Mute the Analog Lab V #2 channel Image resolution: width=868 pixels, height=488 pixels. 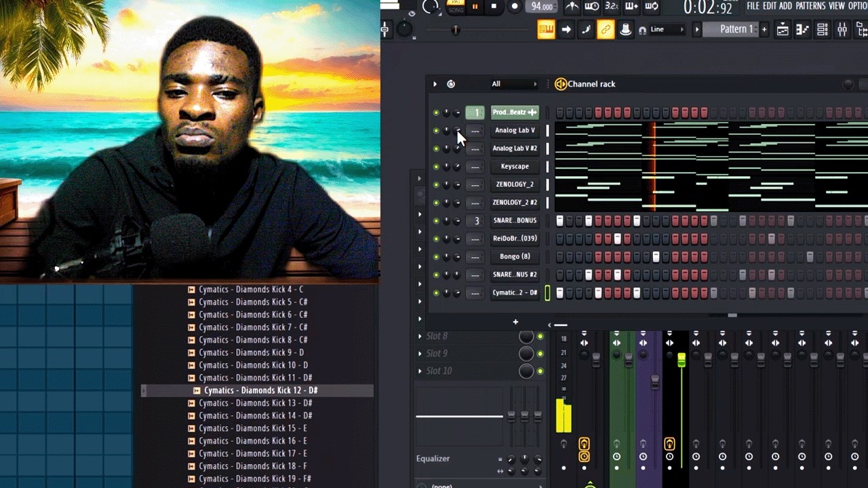click(x=436, y=148)
